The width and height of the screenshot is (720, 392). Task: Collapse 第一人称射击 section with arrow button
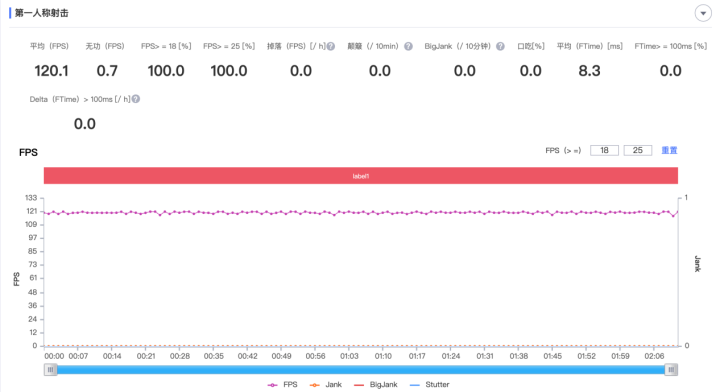[703, 13]
